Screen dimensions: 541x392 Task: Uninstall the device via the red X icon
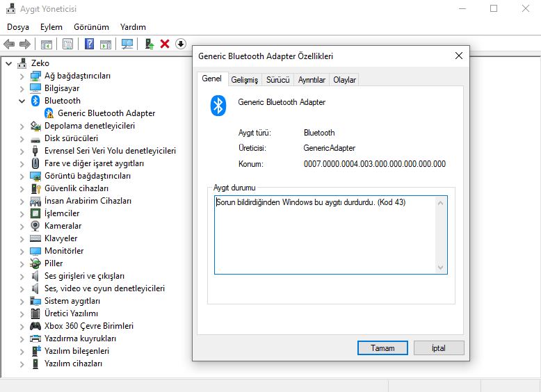tap(165, 44)
